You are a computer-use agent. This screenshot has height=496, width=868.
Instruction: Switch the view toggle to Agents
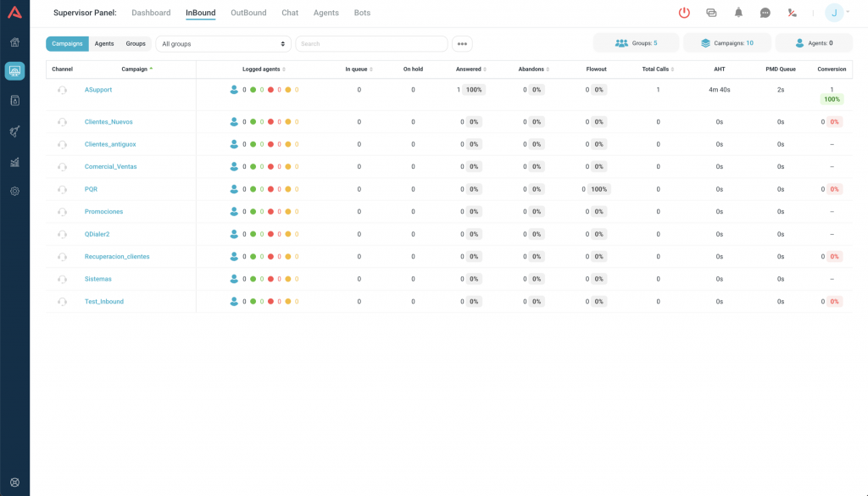pyautogui.click(x=104, y=43)
